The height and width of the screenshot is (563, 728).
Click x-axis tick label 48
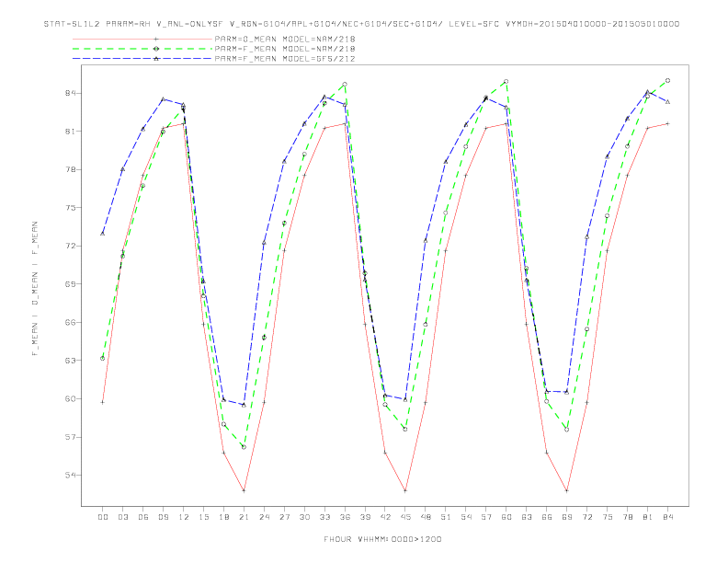point(426,517)
